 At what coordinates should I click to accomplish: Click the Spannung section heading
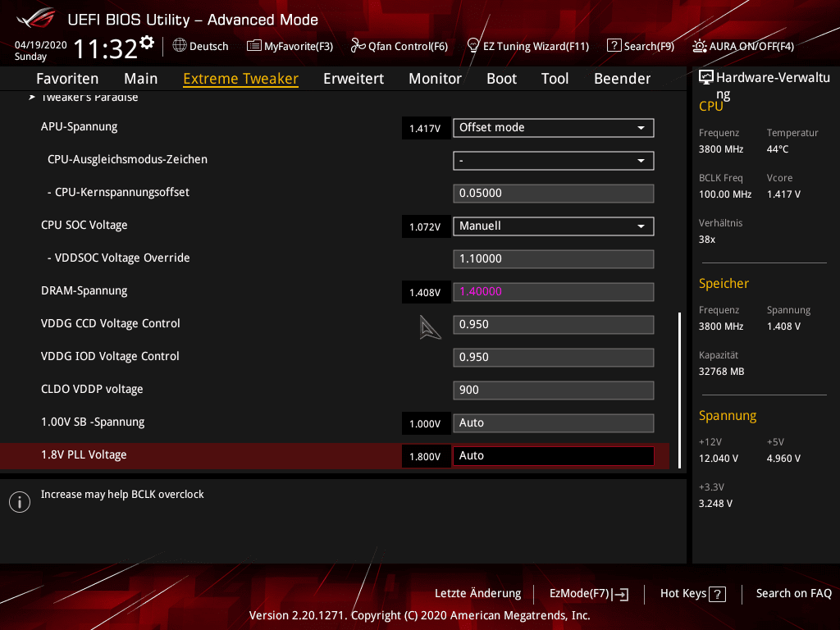[728, 416]
